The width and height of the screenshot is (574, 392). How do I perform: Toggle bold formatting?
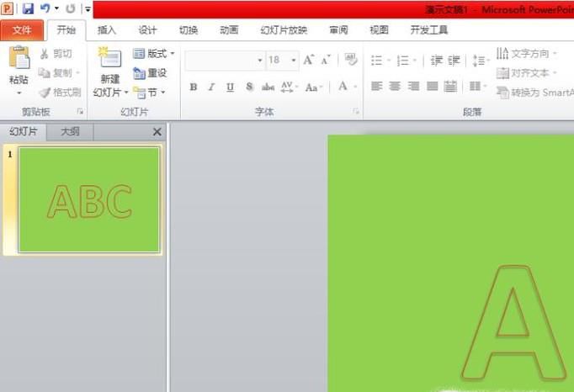point(193,87)
